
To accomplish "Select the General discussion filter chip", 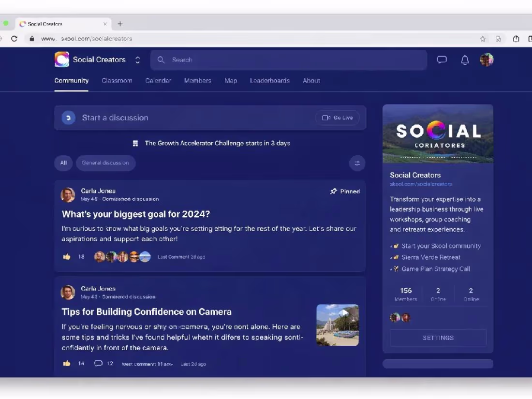I will 105,163.
